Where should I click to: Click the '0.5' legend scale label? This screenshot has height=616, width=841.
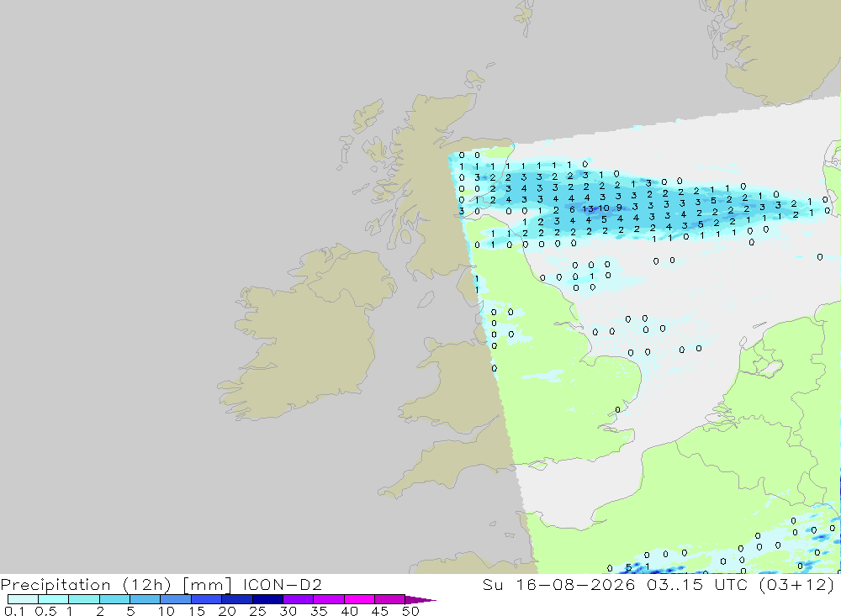(x=45, y=611)
